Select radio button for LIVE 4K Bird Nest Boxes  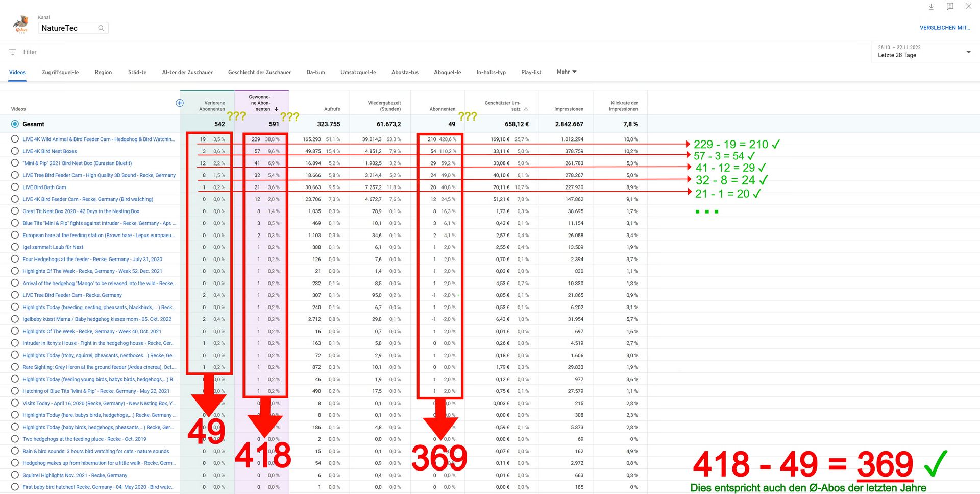pos(15,151)
